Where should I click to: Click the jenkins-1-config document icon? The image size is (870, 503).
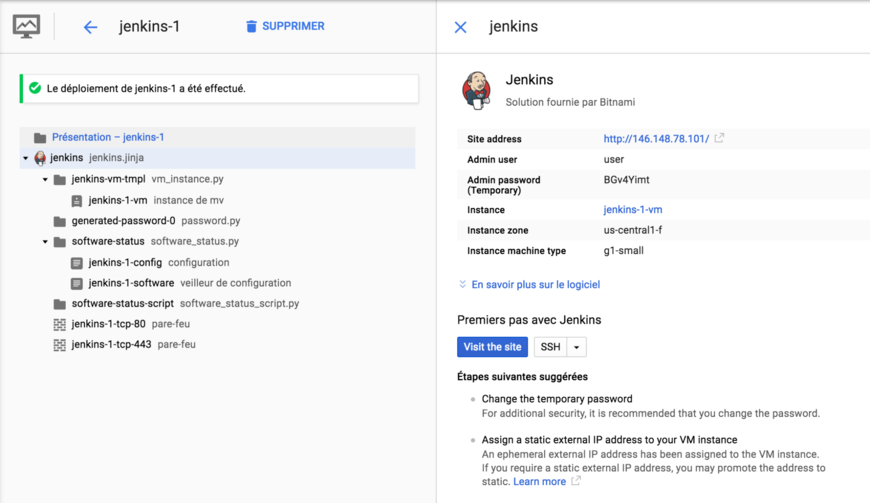[77, 263]
